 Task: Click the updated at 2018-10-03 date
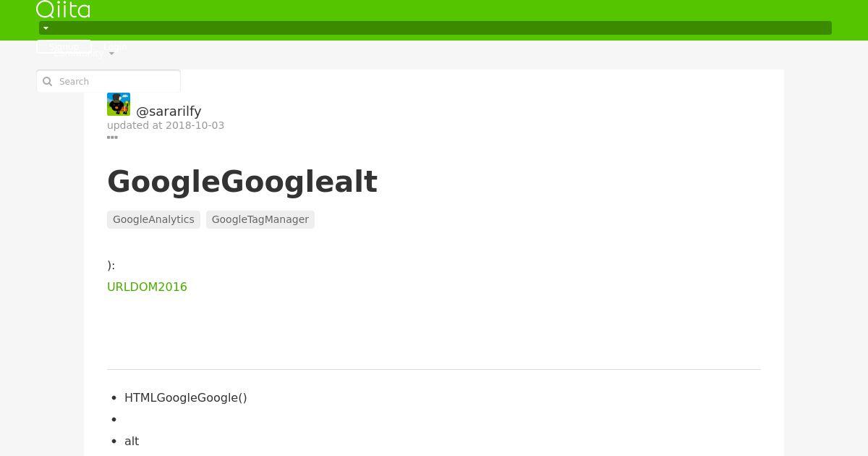166,125
